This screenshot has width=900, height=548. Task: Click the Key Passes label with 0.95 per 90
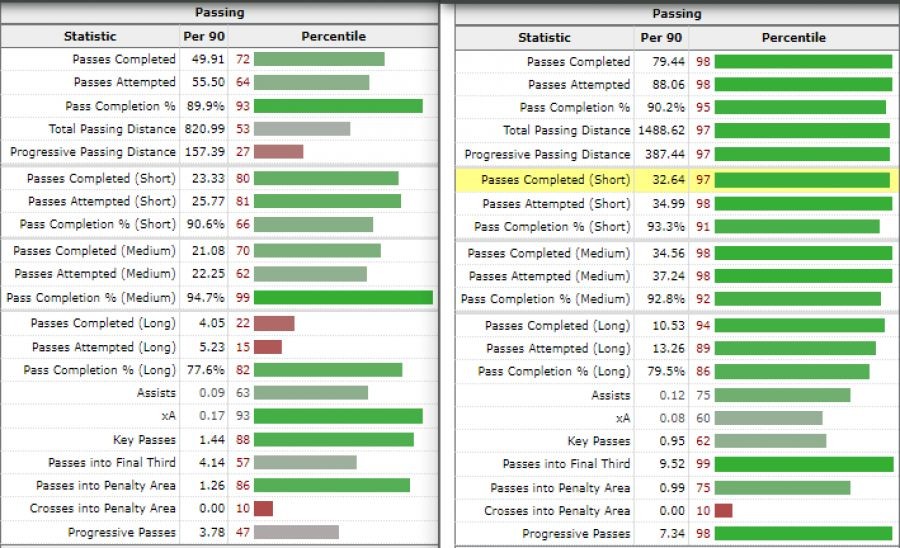tap(598, 441)
